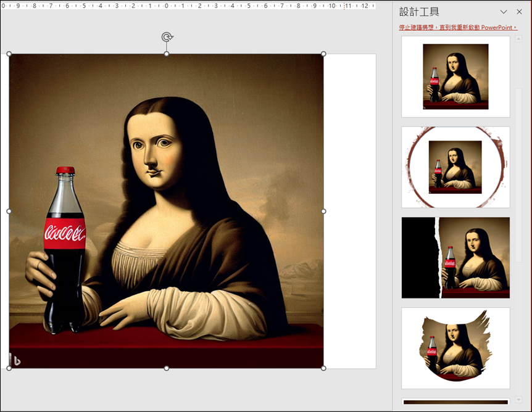This screenshot has width=532, height=412.
Task: Click the top-right sizing handle of the picture
Action: [x=323, y=54]
